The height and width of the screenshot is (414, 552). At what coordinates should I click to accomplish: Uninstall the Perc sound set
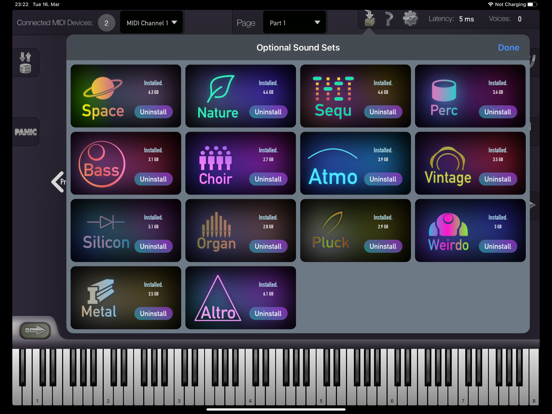tap(498, 112)
